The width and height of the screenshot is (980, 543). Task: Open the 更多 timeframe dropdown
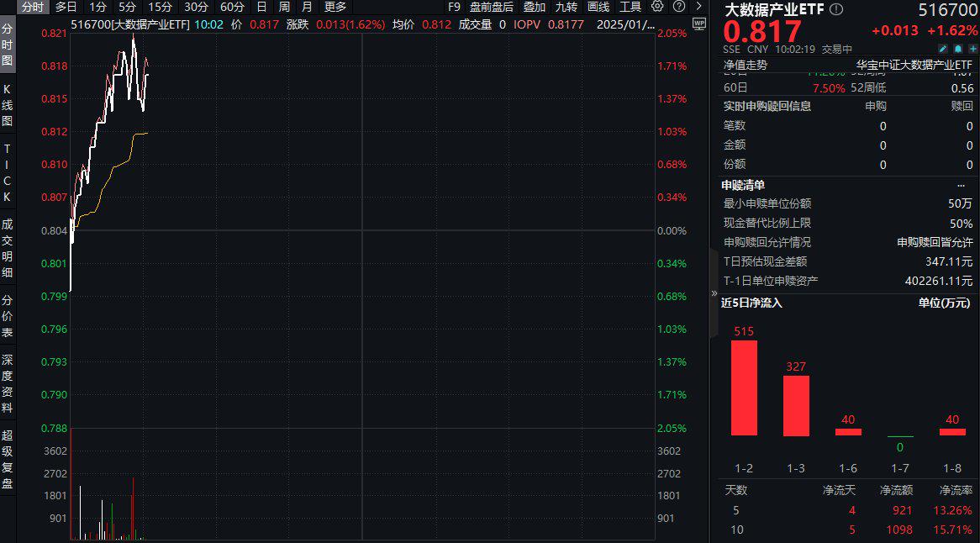point(335,7)
